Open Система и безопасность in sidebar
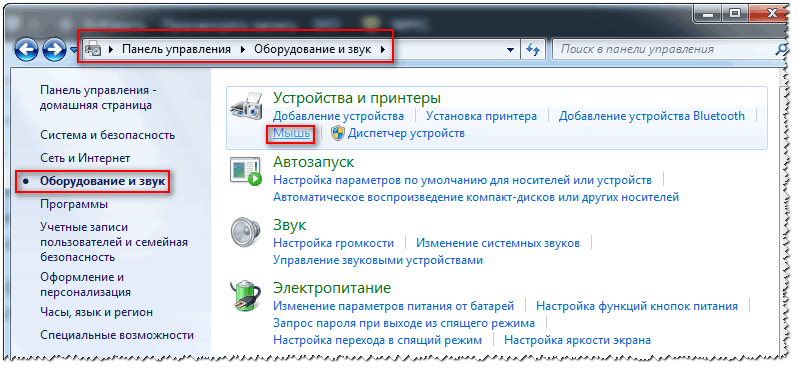This screenshot has height=370, width=799. pos(108,135)
